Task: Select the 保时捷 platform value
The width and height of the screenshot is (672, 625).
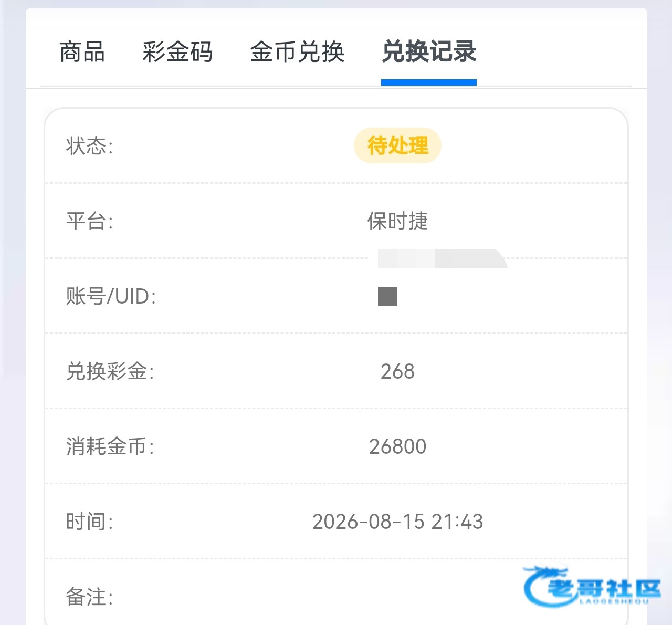Action: 397,221
